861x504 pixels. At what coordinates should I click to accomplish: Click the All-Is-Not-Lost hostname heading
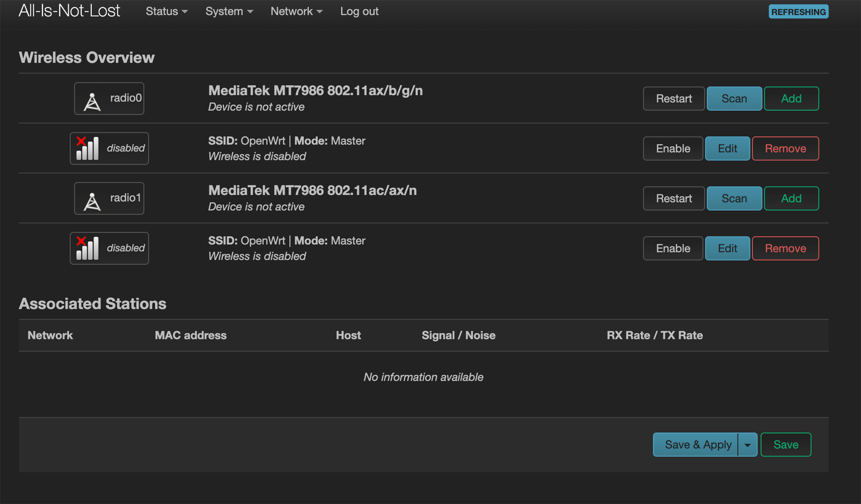(x=69, y=11)
